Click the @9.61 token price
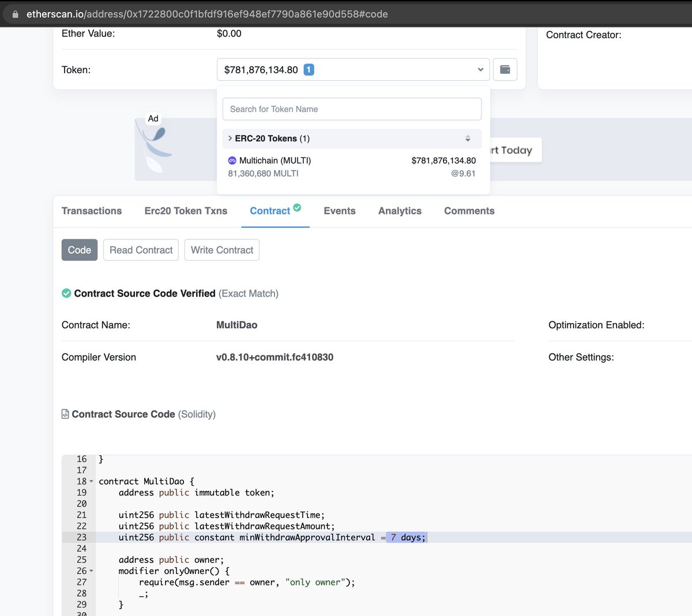 463,174
